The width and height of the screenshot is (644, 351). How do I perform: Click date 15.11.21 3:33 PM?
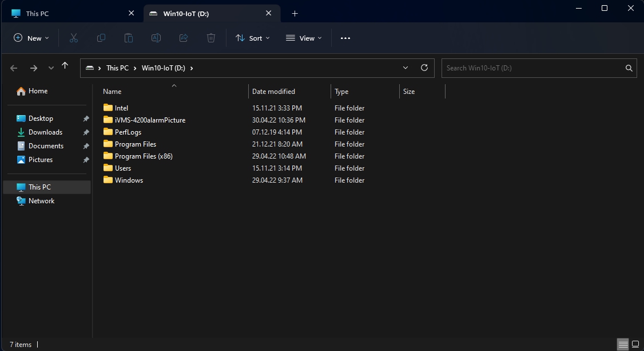pyautogui.click(x=277, y=108)
